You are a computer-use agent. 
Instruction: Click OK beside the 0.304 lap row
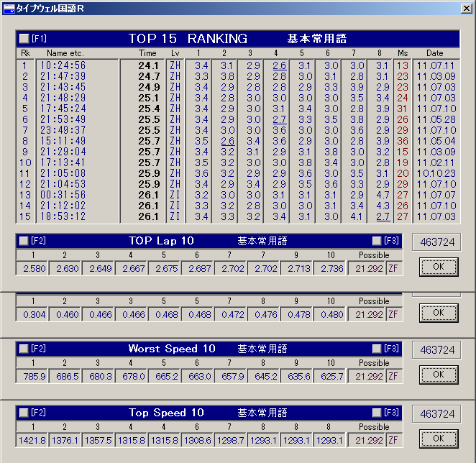pyautogui.click(x=439, y=313)
